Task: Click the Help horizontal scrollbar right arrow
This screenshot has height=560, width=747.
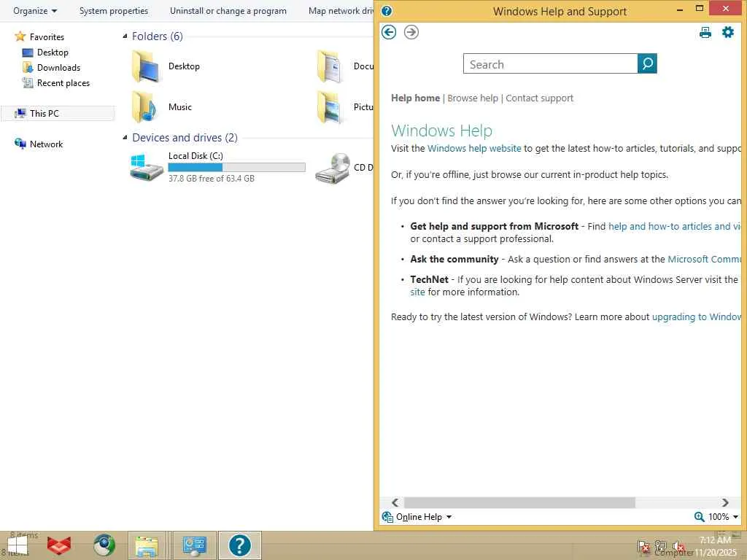Action: click(x=725, y=502)
